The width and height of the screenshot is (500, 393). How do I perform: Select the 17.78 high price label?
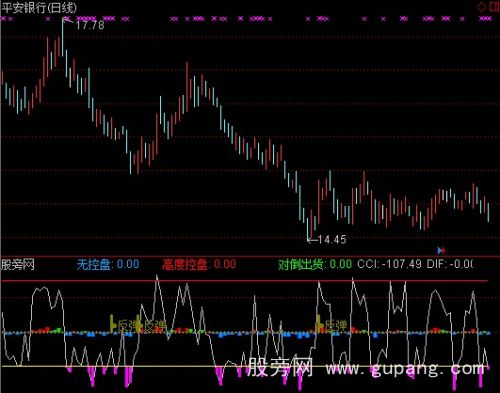pos(90,25)
